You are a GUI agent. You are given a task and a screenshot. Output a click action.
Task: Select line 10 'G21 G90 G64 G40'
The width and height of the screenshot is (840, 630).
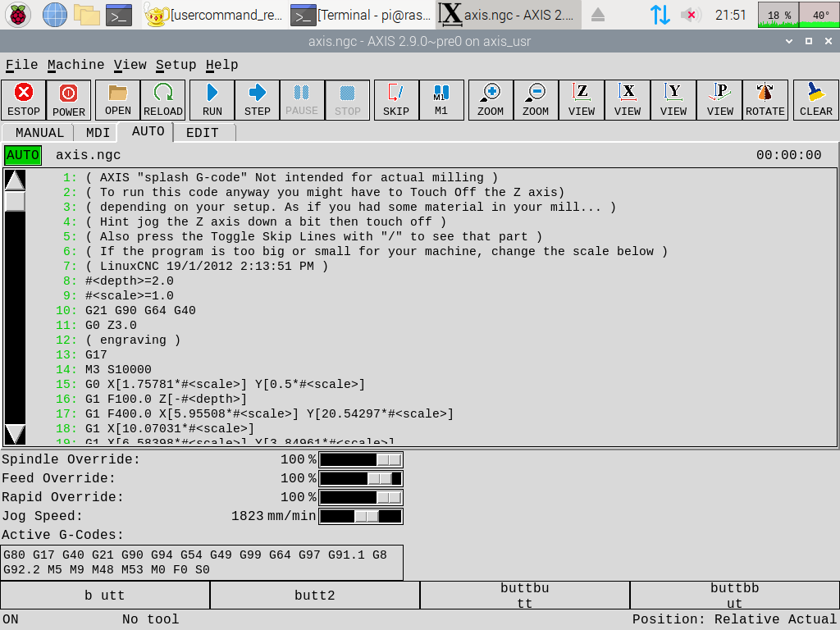[x=140, y=311]
